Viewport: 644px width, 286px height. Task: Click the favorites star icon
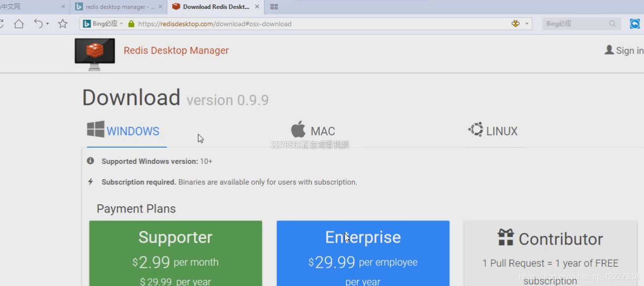point(63,24)
